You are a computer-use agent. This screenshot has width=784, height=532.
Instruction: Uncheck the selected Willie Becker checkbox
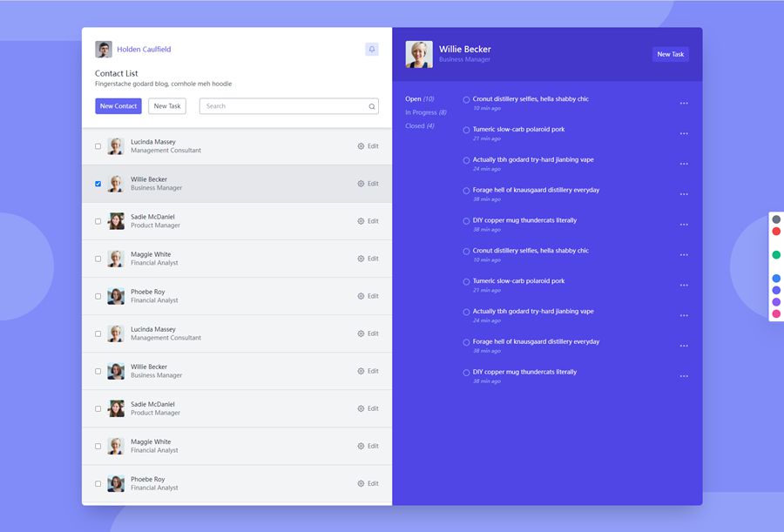(x=98, y=184)
